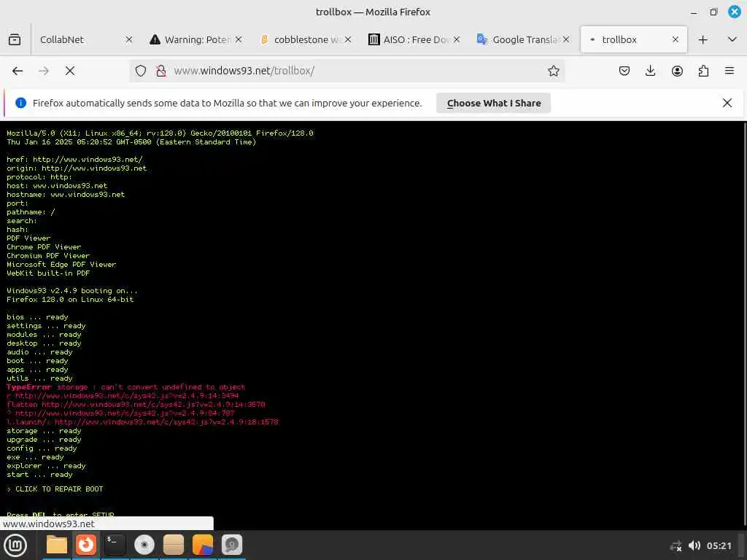Open the archive box app in taskbar
The image size is (747, 560).
(174, 545)
